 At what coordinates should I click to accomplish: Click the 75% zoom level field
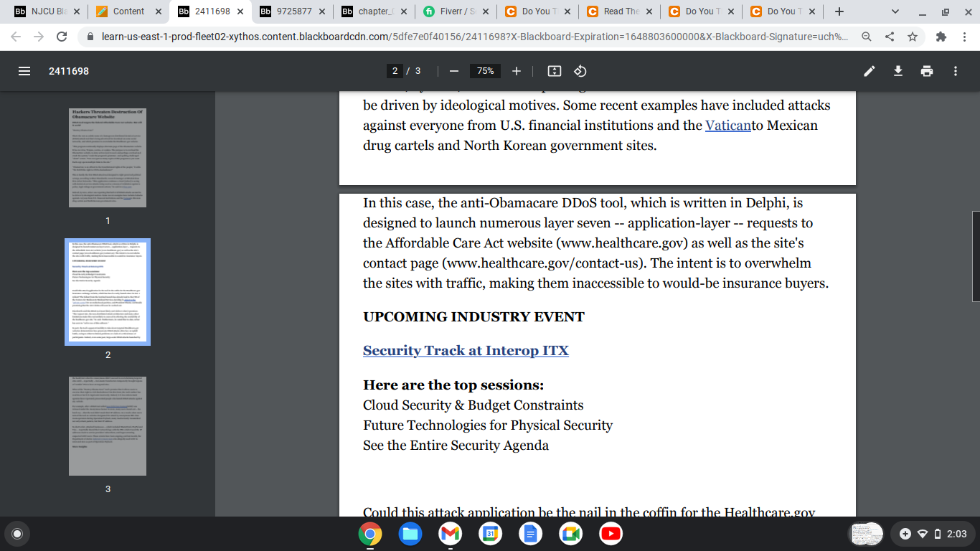(x=485, y=71)
